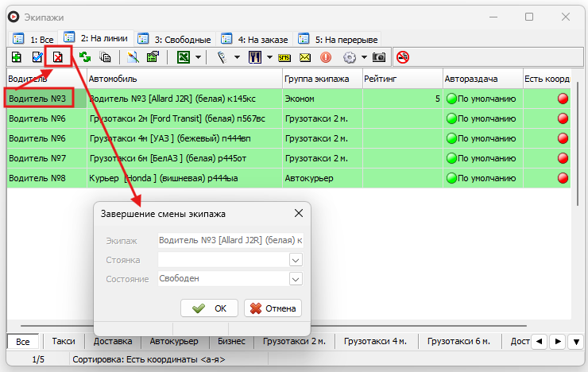Screen dimensions: 588x372
Task: Click the Отмена button
Action: (x=273, y=308)
